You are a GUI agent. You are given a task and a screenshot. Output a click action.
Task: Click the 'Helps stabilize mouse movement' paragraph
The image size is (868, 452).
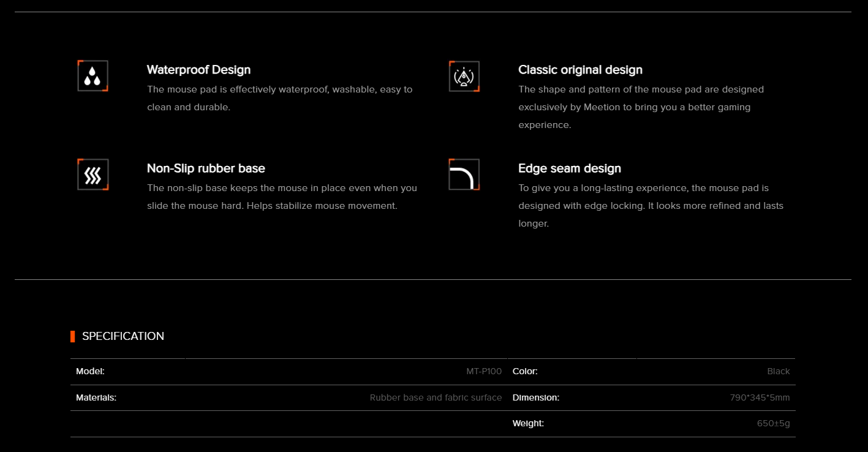(x=282, y=197)
